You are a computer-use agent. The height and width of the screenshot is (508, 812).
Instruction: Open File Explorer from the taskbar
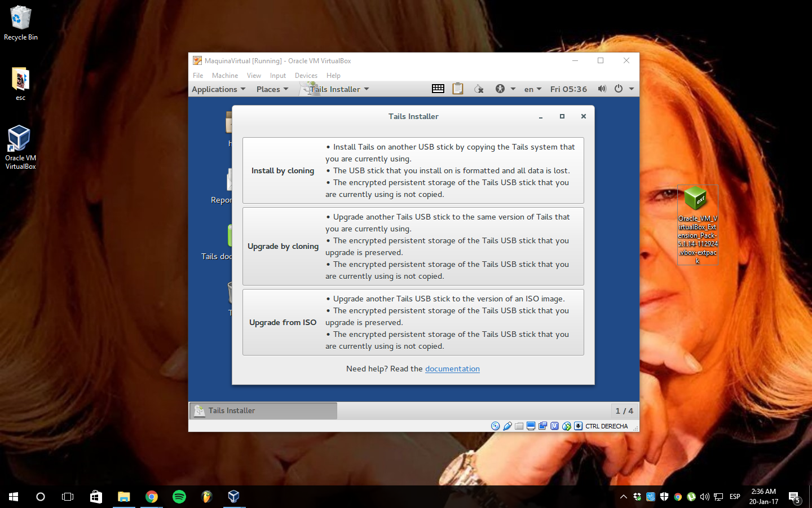pyautogui.click(x=123, y=497)
